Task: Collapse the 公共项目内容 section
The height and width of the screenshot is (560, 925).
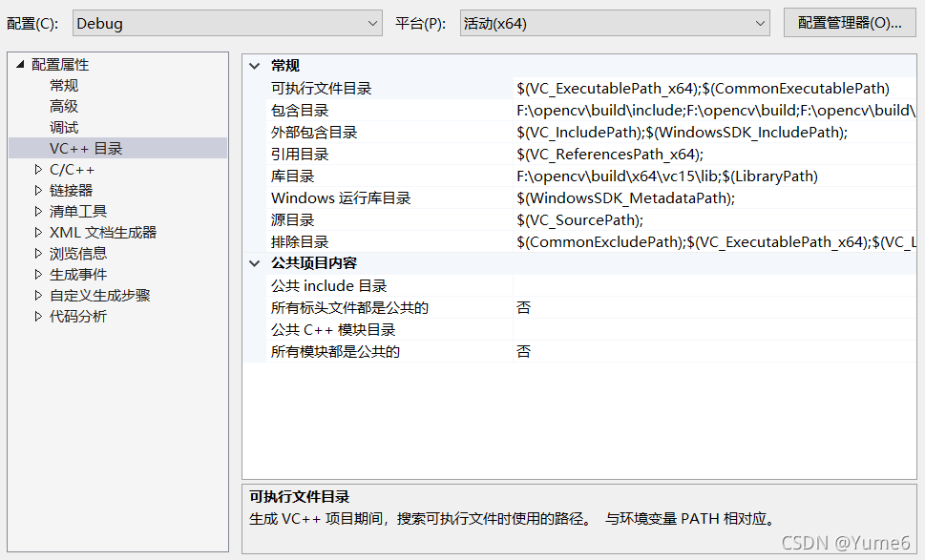Action: [x=253, y=263]
